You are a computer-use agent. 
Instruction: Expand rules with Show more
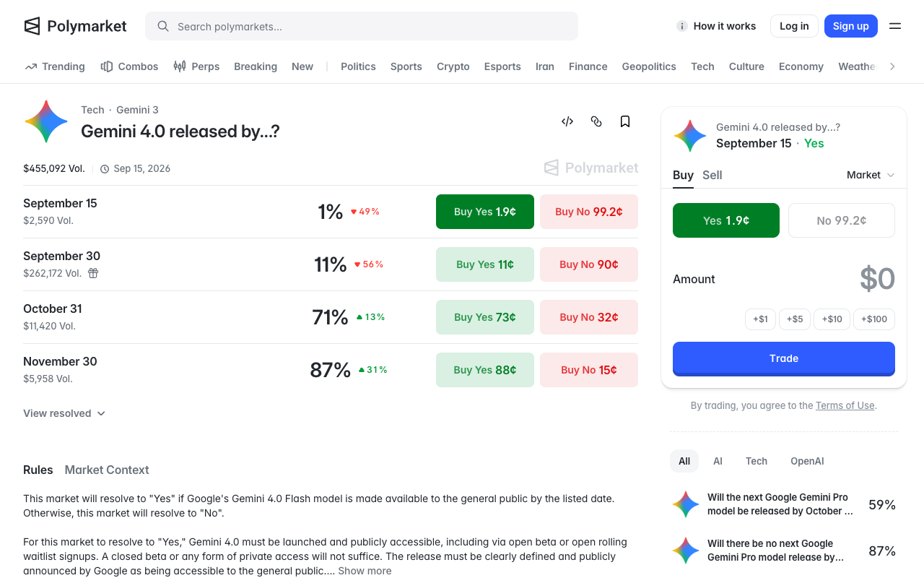[365, 571]
